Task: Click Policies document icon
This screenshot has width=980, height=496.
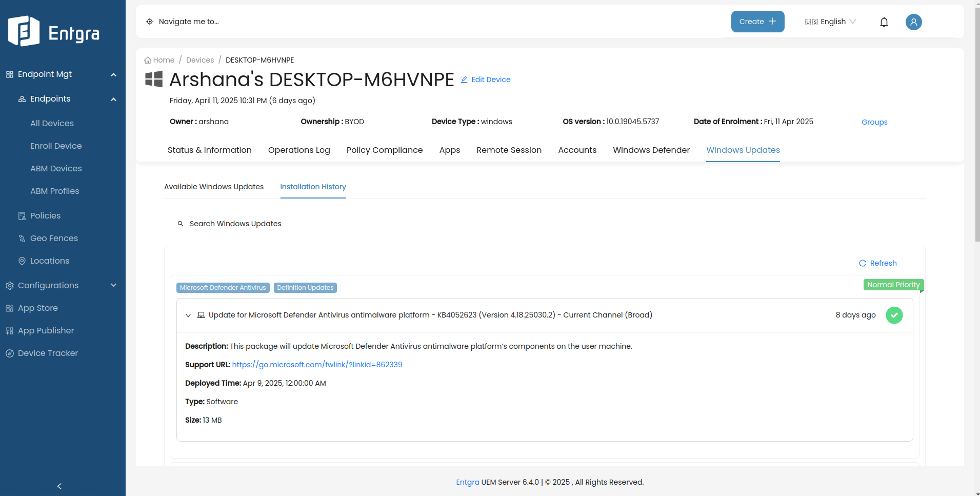Action: (22, 216)
